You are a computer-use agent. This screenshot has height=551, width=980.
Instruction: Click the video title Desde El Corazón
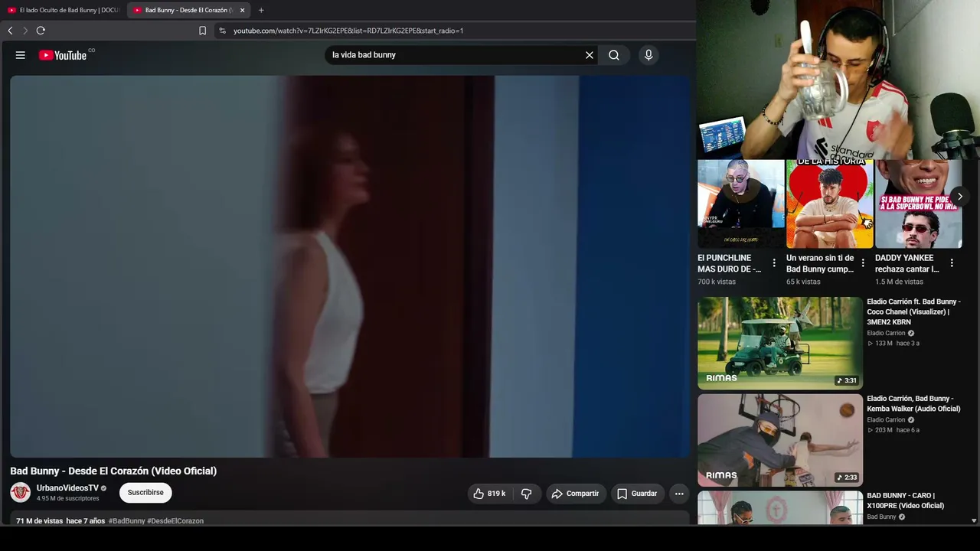coord(113,471)
